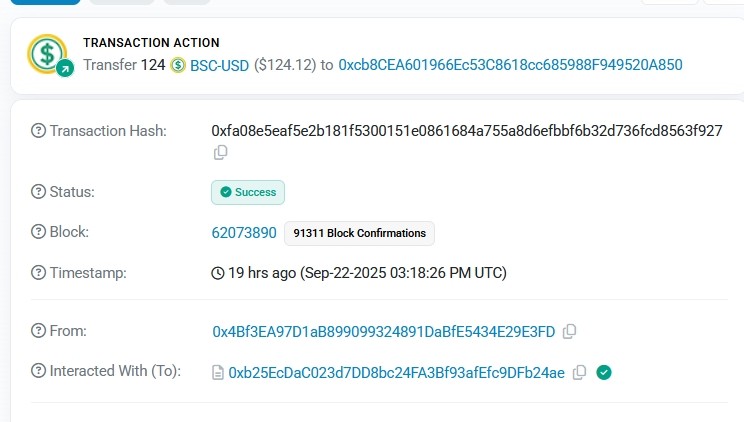
Task: Click the contract document icon
Action: [x=218, y=373]
